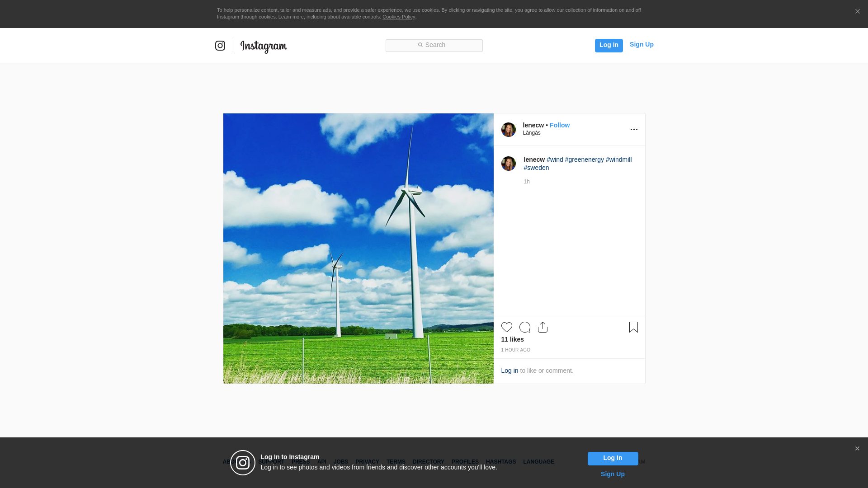Open lenecw profile picture in header

tap(508, 130)
